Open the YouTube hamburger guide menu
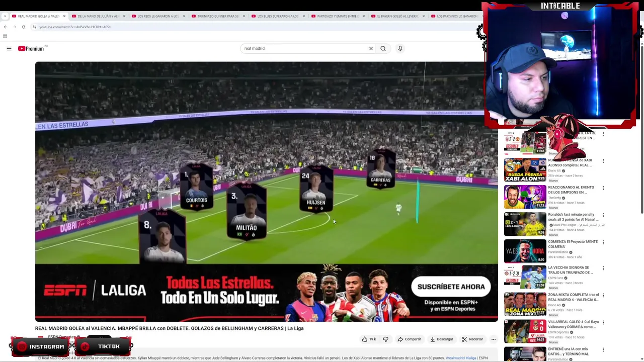The image size is (644, 362). tap(9, 49)
